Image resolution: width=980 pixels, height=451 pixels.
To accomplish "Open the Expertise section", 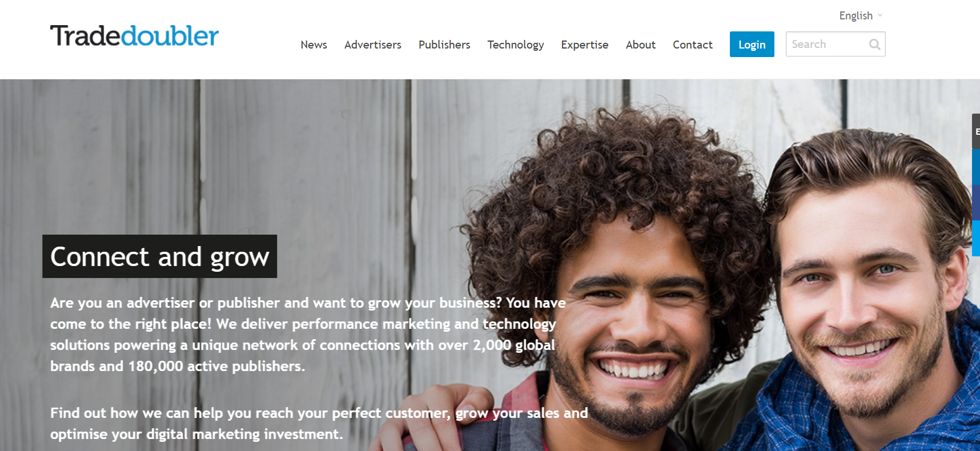I will [x=584, y=45].
